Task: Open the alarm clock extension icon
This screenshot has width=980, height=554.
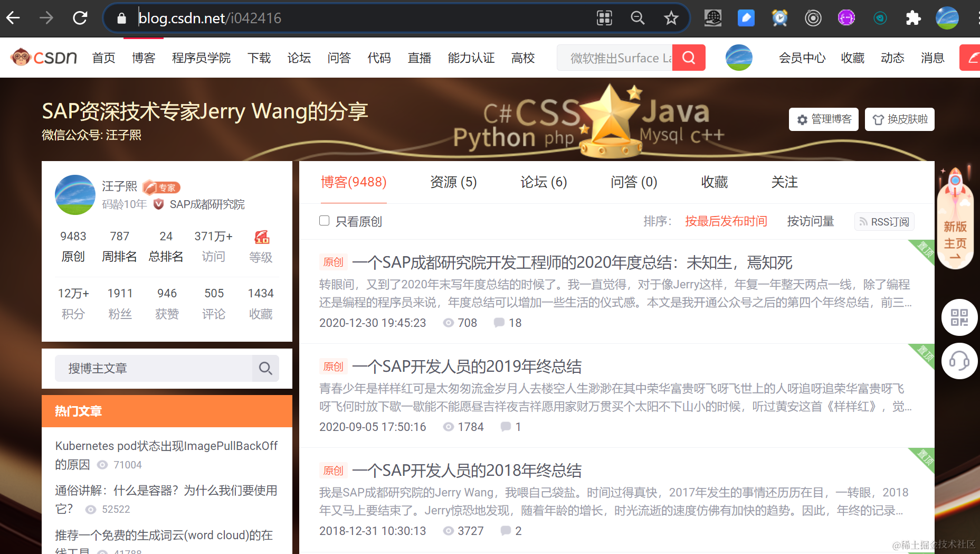Action: tap(779, 18)
